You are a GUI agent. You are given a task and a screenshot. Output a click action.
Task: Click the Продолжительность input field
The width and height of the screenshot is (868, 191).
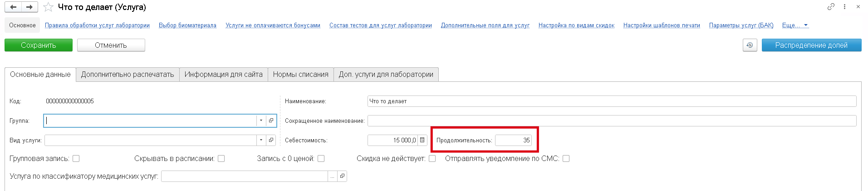513,140
